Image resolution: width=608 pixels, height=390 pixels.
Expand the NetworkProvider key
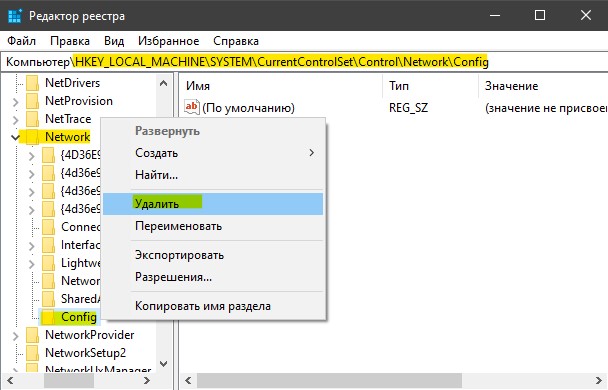pyautogui.click(x=16, y=336)
